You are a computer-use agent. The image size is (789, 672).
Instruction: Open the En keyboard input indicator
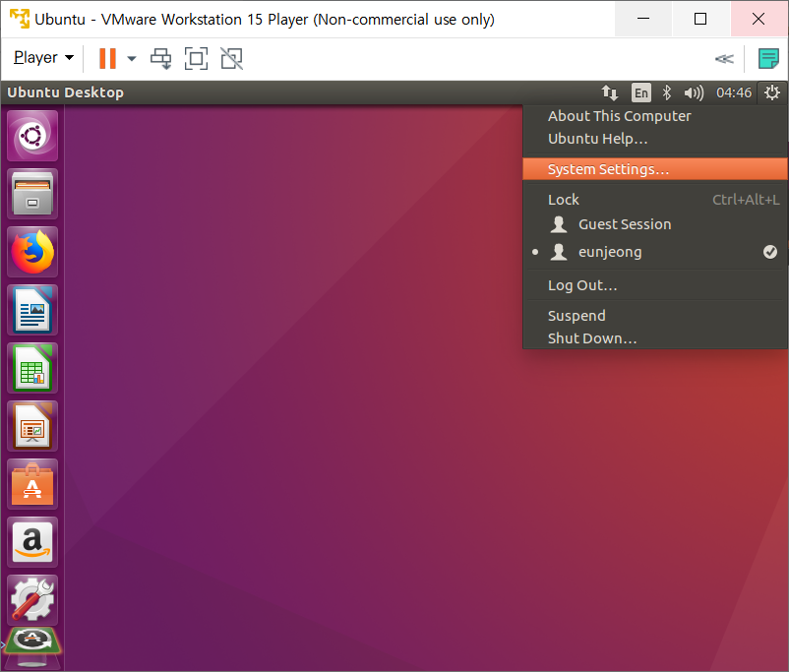pos(641,92)
